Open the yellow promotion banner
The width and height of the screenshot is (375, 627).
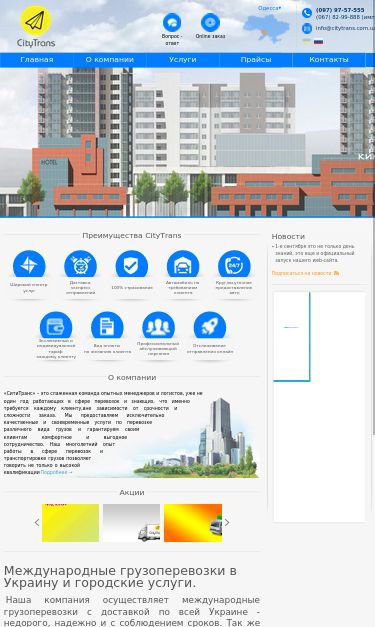click(70, 523)
